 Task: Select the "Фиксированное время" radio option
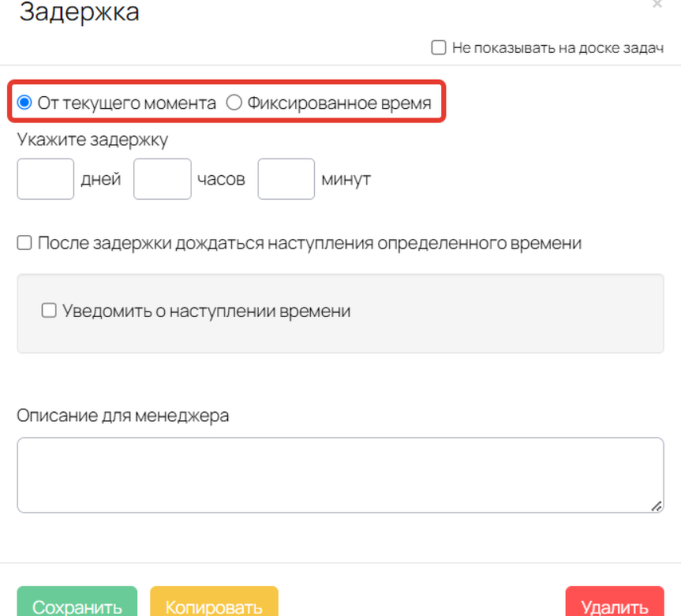tap(234, 103)
